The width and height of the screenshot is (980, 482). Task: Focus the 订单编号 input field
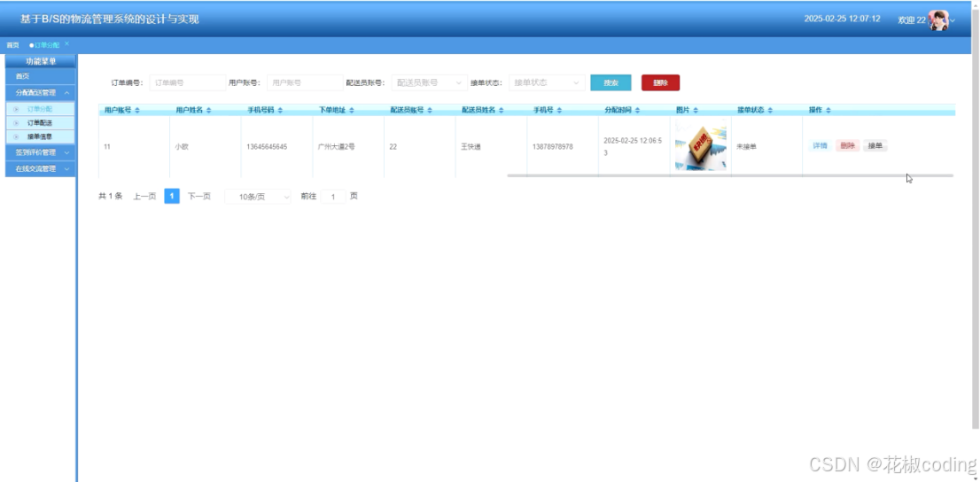point(188,82)
